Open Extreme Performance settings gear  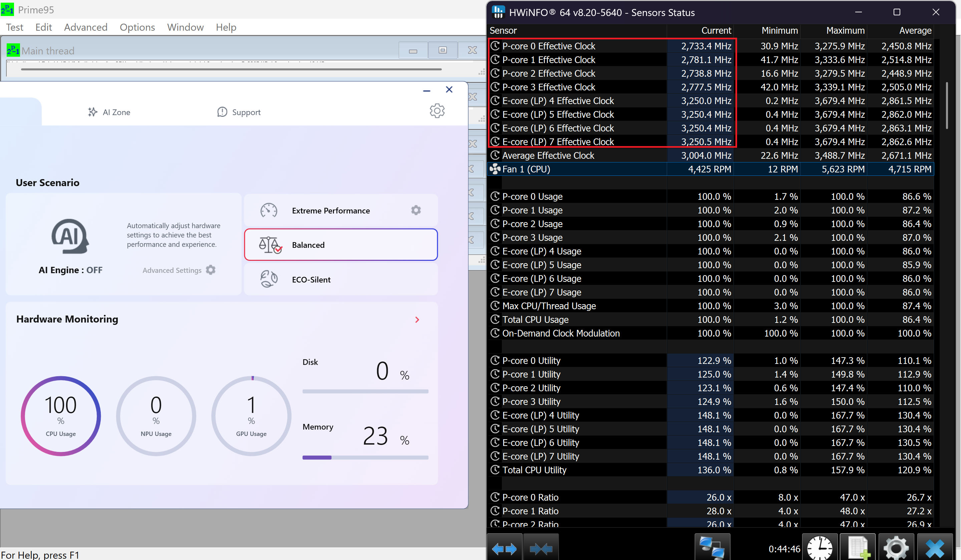coord(416,210)
